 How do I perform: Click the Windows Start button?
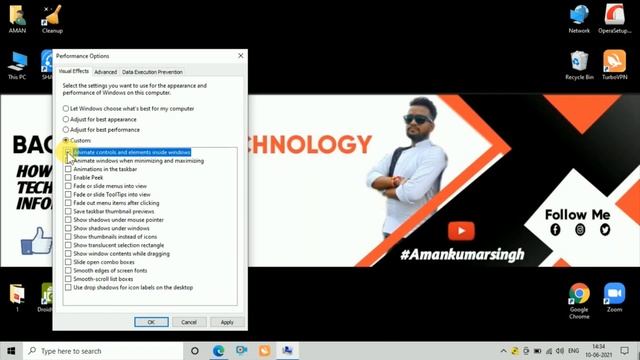point(11,351)
